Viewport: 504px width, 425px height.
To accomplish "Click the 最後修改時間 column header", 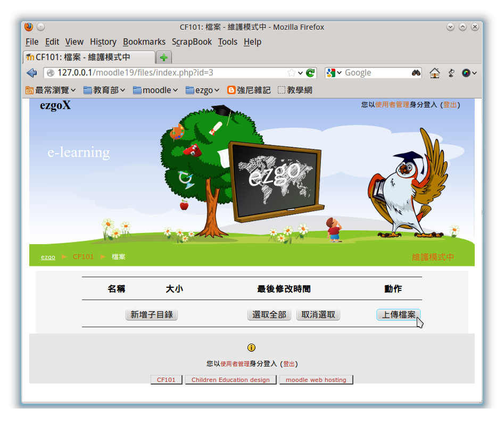I will (284, 289).
